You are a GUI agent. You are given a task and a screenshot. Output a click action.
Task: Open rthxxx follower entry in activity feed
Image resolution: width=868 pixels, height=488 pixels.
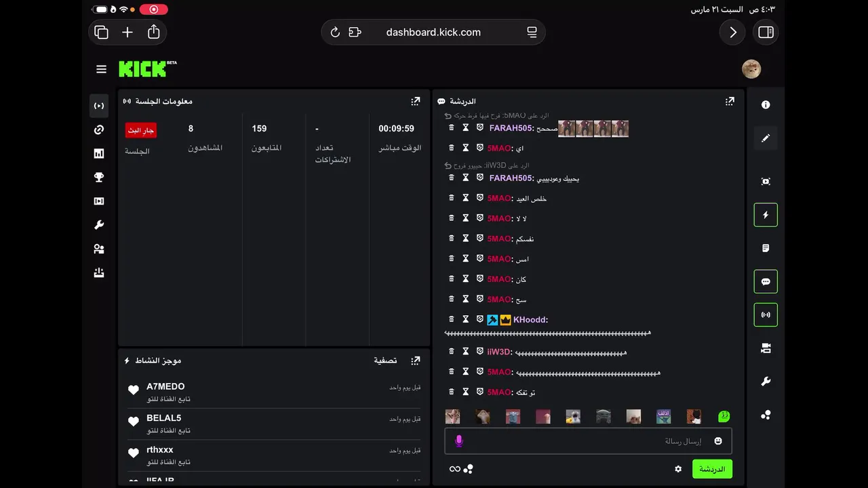(274, 455)
